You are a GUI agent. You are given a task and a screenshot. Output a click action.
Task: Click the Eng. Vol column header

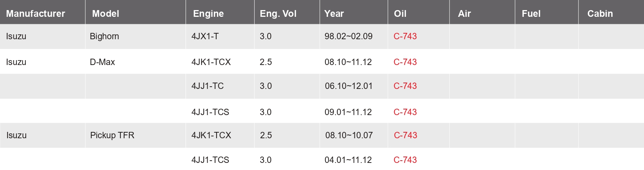(x=278, y=13)
